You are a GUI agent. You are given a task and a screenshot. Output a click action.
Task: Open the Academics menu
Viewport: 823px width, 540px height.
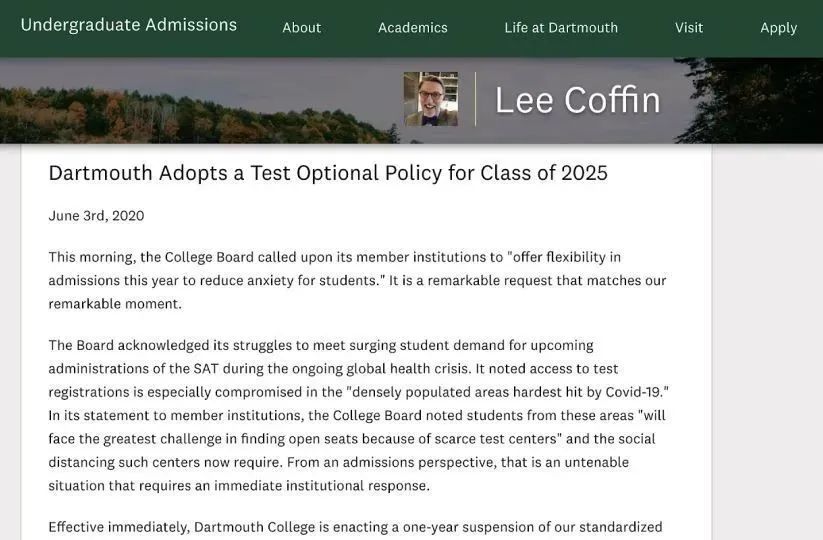coord(413,28)
